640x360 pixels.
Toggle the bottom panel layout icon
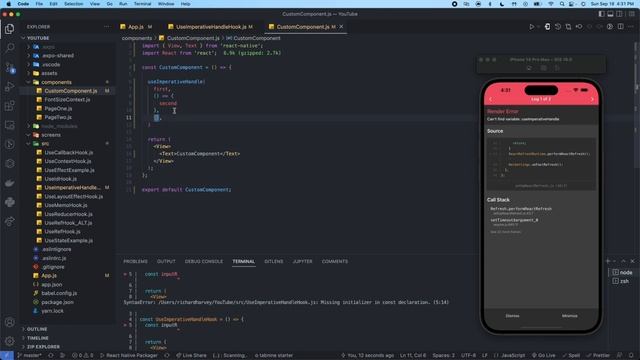pos(611,14)
